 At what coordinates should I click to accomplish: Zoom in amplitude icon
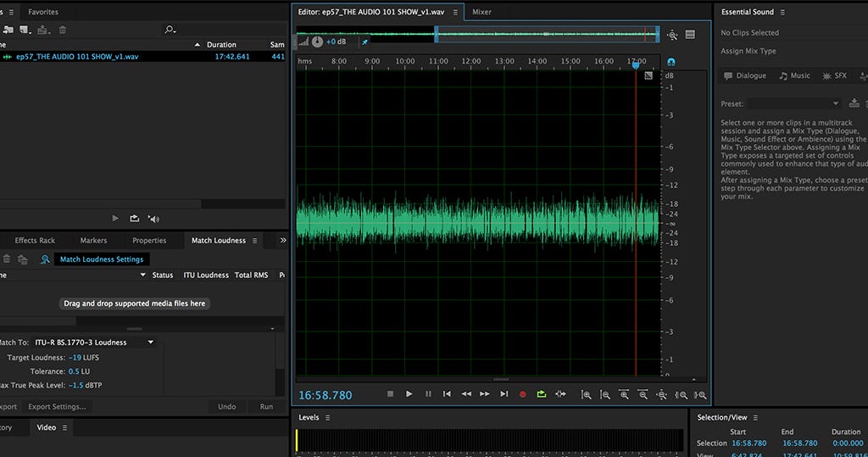(586, 394)
